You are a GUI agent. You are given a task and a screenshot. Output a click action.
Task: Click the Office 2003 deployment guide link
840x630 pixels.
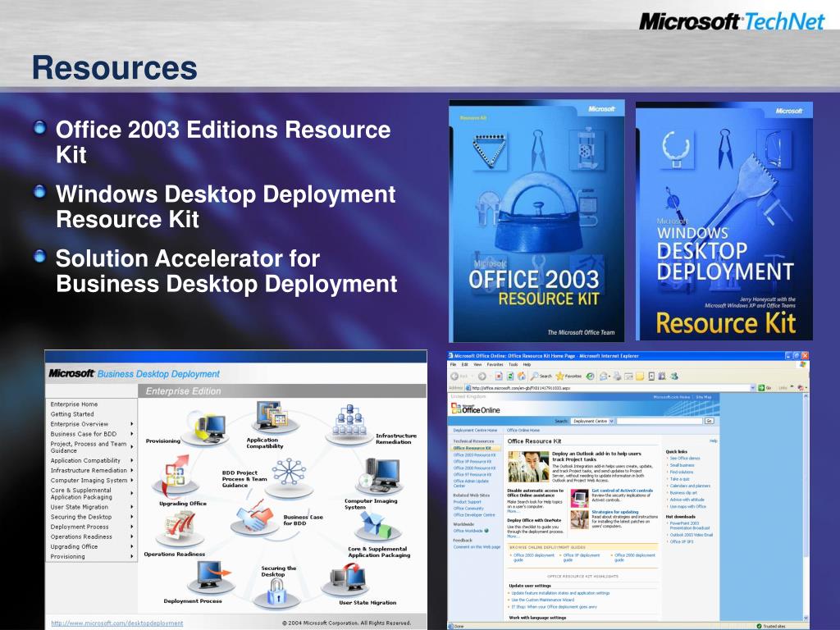pos(532,557)
